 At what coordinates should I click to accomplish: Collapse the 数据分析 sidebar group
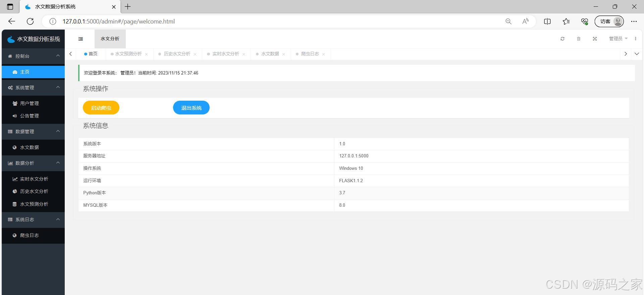click(x=33, y=163)
